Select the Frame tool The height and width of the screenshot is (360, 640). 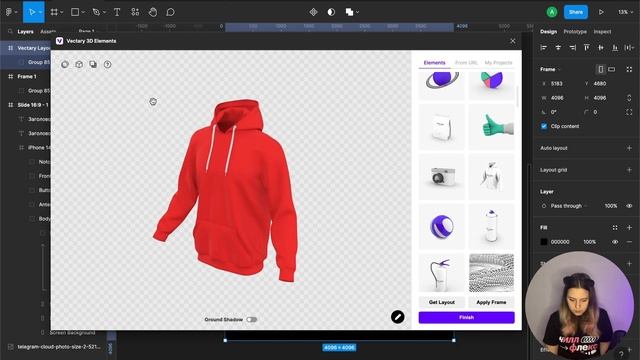54,12
